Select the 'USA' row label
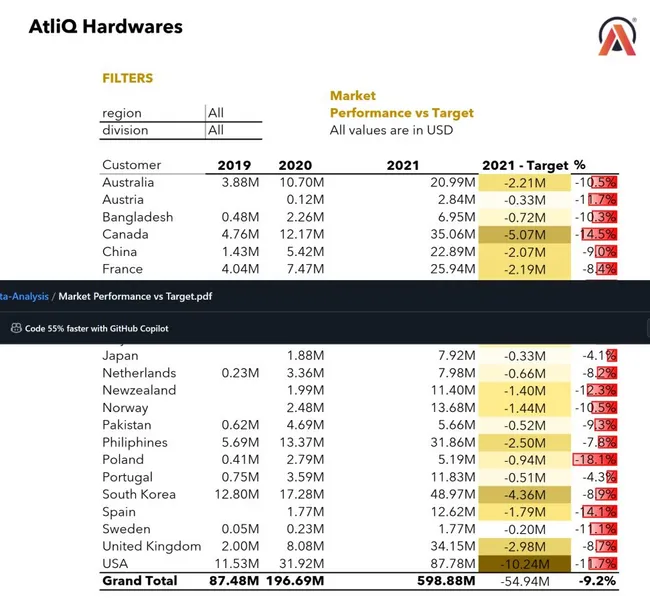 coord(115,564)
